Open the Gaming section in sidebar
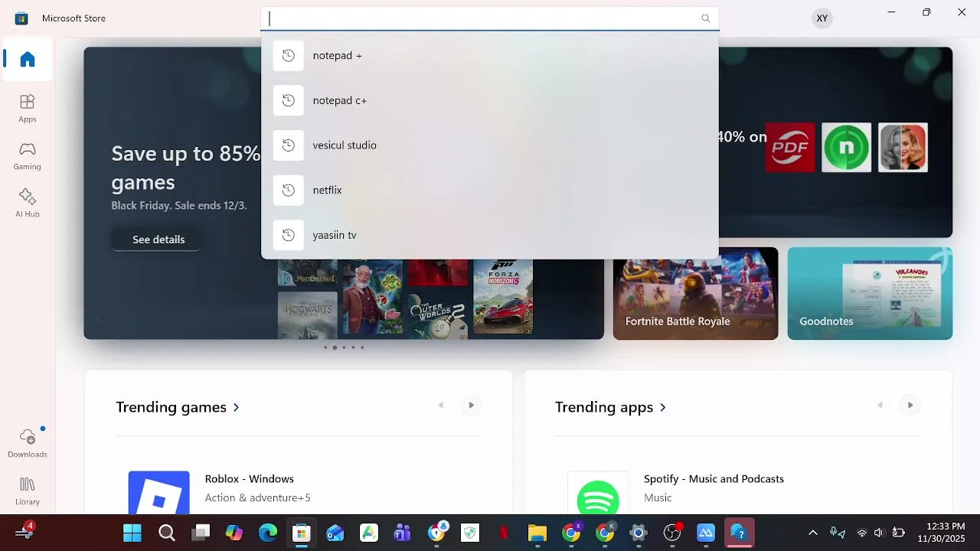The image size is (980, 551). pos(28,156)
